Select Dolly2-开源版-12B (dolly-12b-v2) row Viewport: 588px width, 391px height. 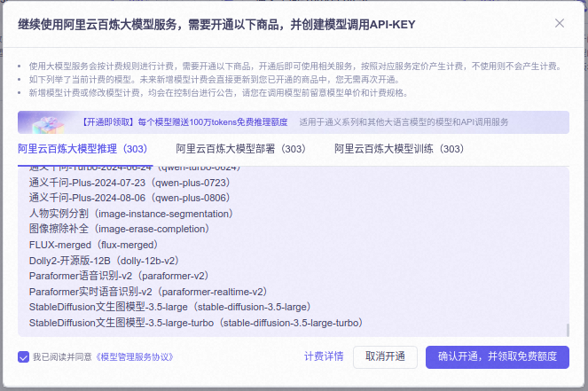click(x=105, y=261)
